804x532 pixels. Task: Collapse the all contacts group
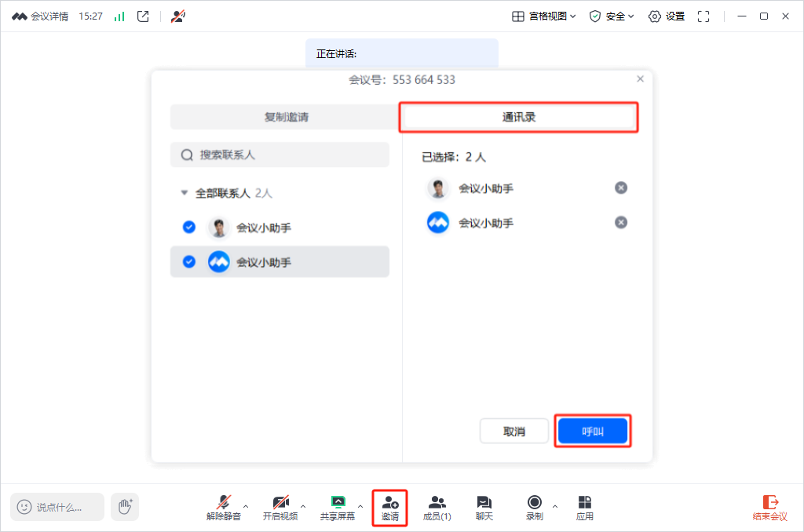[x=184, y=193]
